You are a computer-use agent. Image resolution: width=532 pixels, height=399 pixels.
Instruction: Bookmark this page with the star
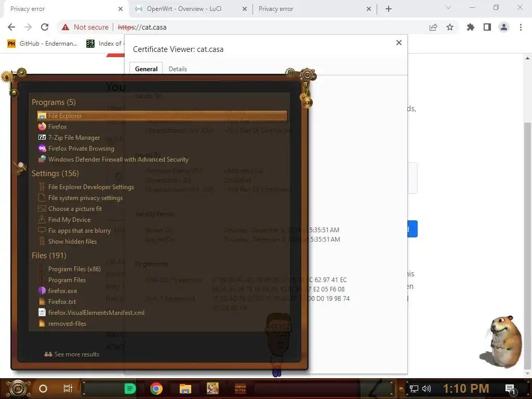tap(450, 27)
